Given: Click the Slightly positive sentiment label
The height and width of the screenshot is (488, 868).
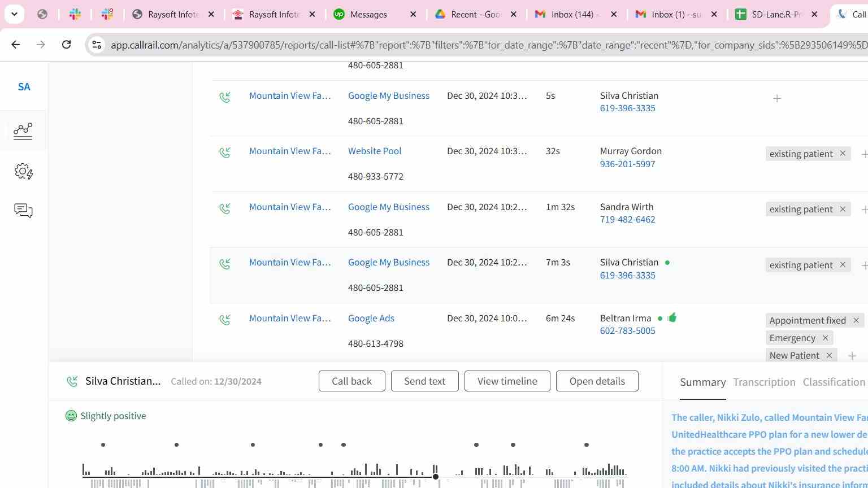Looking at the screenshot, I should pos(113,416).
